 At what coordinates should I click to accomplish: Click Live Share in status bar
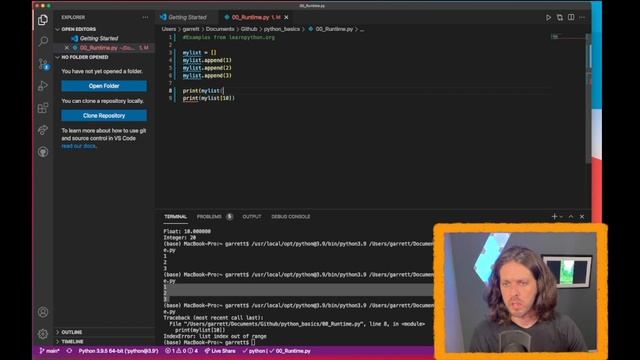click(220, 351)
